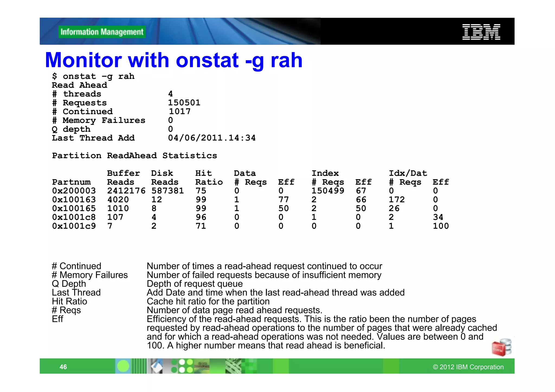Click the '# Continued' value 1017
The height and width of the screenshot is (392, 555).
(179, 111)
